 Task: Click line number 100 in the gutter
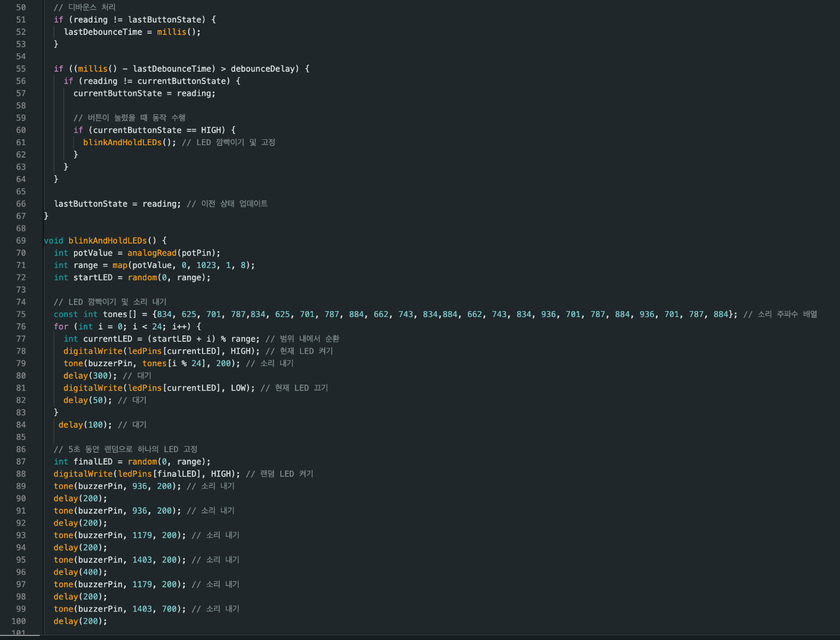click(18, 621)
